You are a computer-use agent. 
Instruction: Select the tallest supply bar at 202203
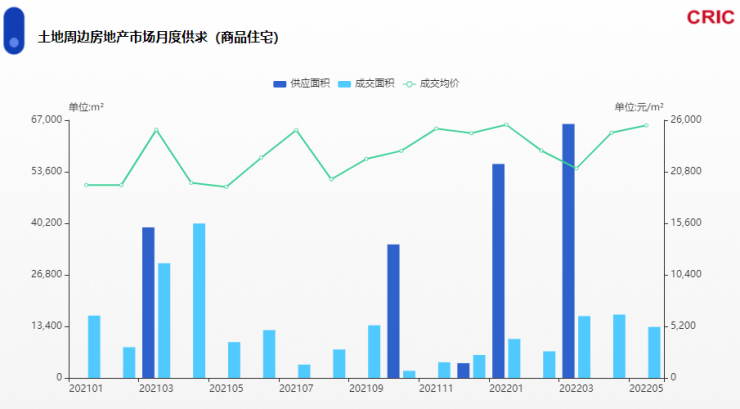pos(568,251)
